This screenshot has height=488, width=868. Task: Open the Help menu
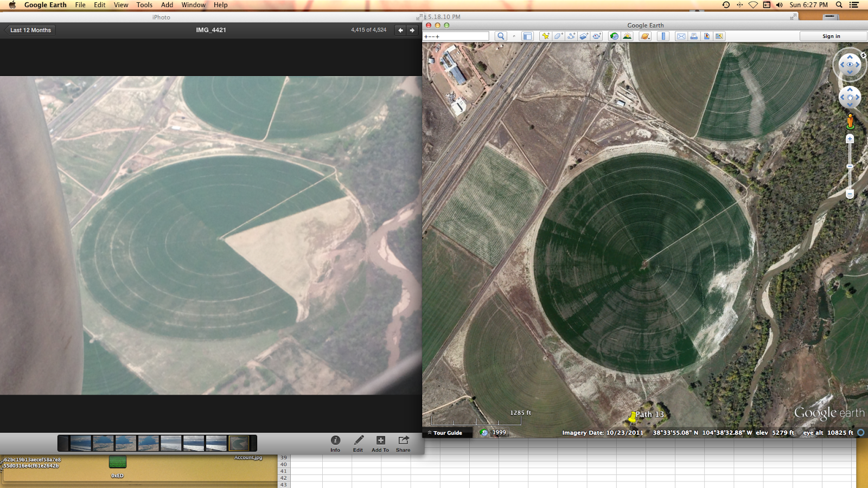tap(220, 5)
